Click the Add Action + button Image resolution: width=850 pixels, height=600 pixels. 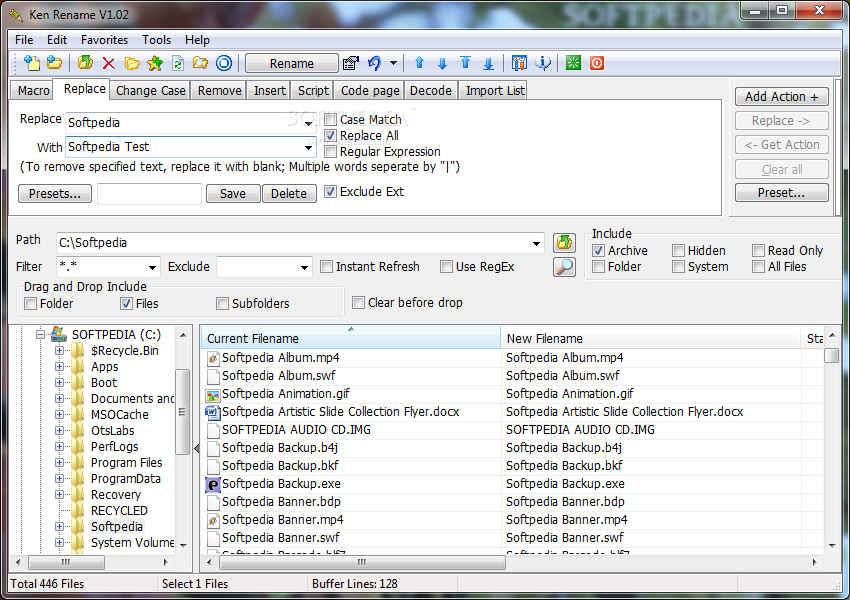coord(782,96)
